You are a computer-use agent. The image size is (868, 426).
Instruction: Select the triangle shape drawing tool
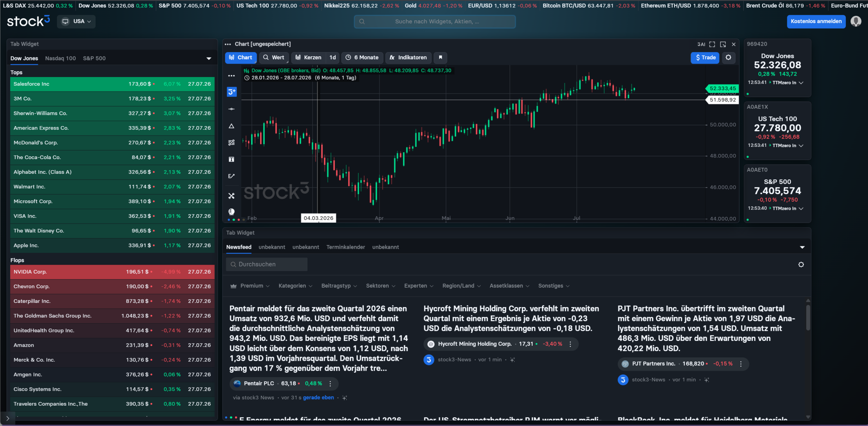click(232, 126)
